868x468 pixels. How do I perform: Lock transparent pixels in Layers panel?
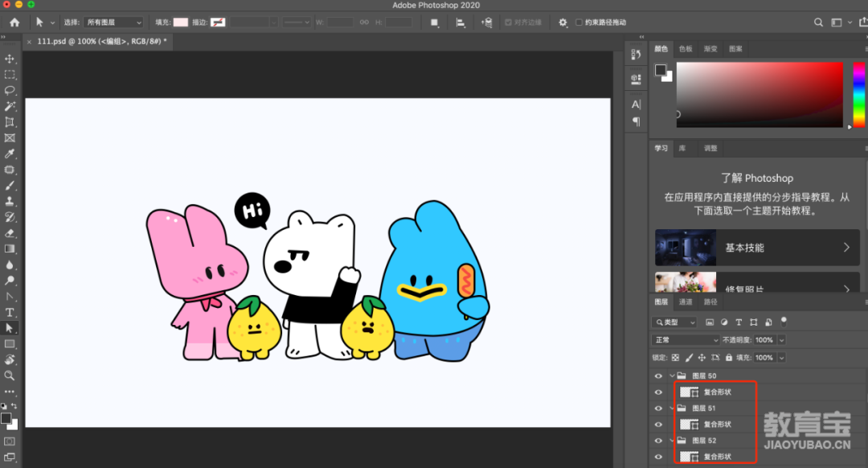tap(675, 358)
